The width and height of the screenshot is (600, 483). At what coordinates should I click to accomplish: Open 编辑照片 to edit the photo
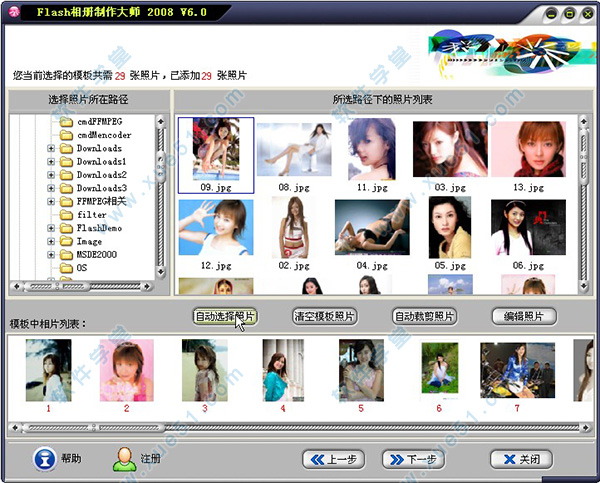tap(524, 316)
